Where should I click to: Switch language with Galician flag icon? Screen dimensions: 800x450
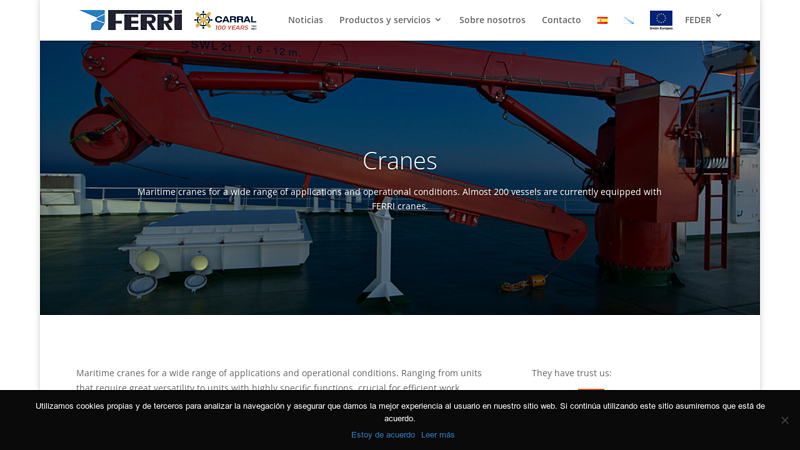tap(629, 20)
